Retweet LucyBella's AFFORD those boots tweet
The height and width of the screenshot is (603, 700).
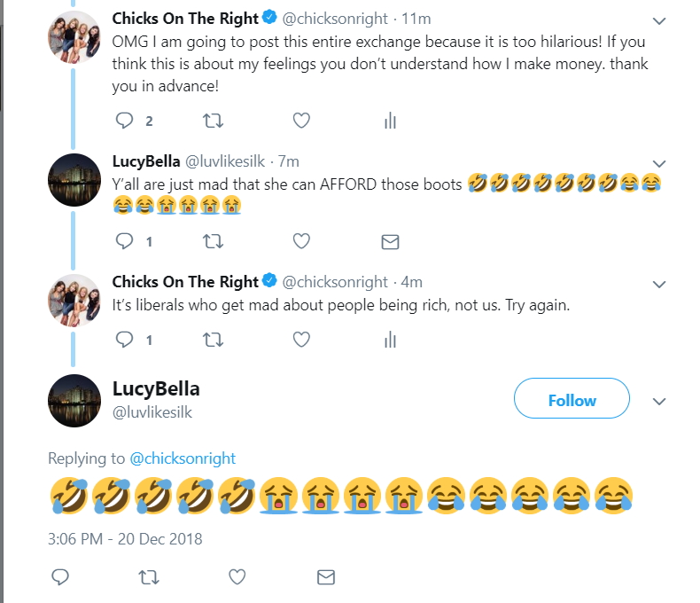[213, 241]
